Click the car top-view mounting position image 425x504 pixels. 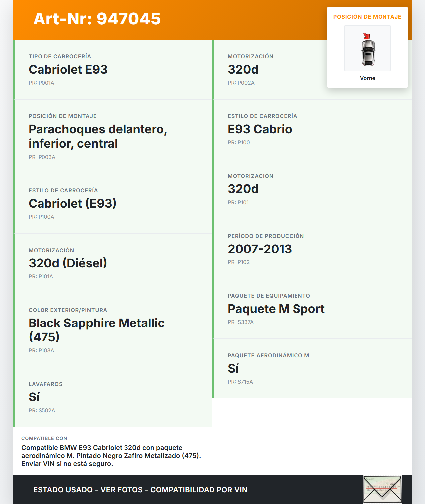tap(368, 48)
